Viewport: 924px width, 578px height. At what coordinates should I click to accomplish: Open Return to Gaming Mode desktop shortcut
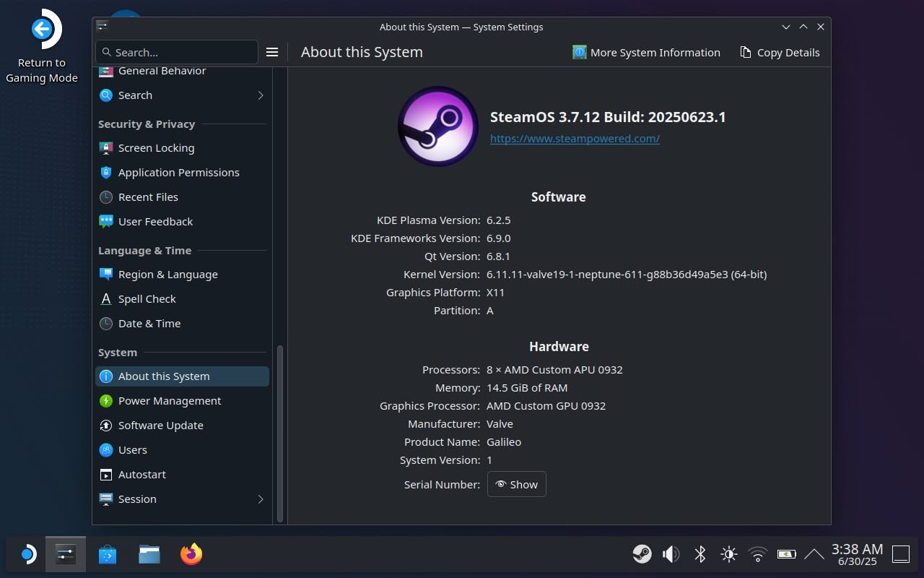tap(42, 48)
